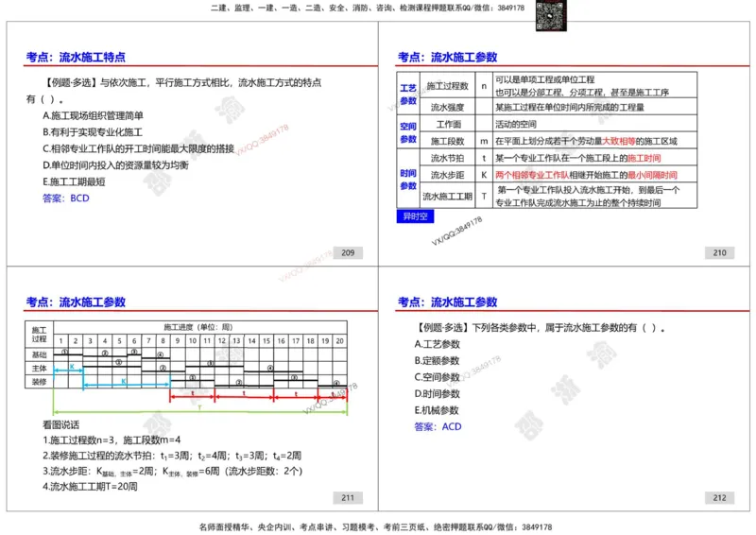Click the '主体' row label in the chart
756x535 pixels.
point(39,368)
